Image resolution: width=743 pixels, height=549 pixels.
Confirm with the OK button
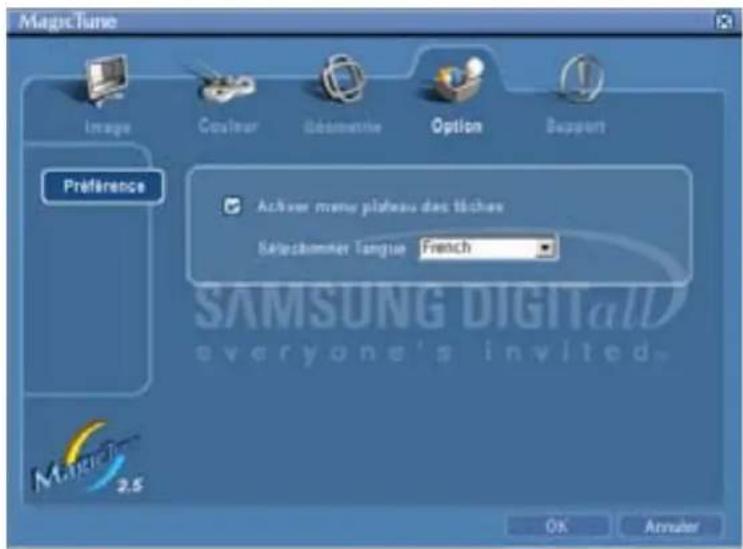coord(557,526)
